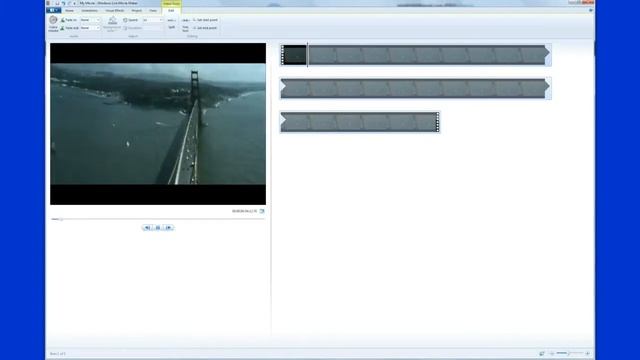Click the Fade out icon
Image resolution: width=640 pixels, height=360 pixels.
point(62,28)
